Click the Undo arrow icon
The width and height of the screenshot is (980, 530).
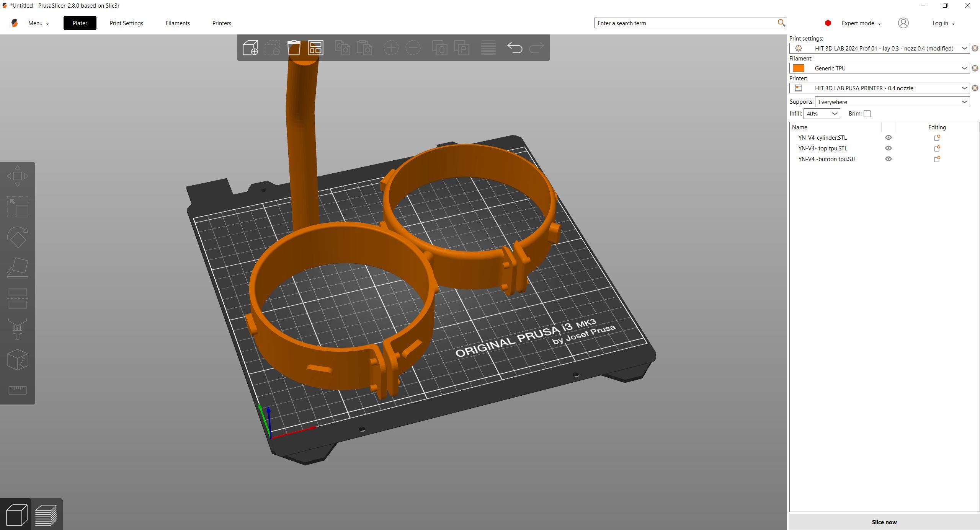[x=515, y=48]
